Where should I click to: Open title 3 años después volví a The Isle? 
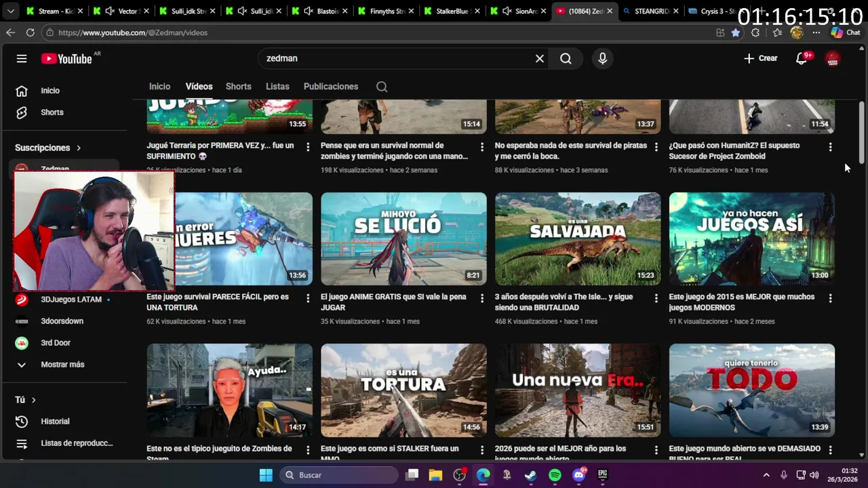[x=564, y=302]
